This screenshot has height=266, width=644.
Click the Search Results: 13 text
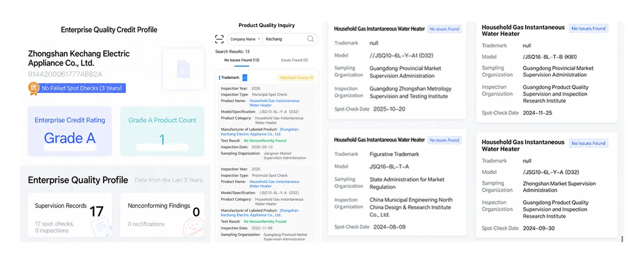point(232,52)
